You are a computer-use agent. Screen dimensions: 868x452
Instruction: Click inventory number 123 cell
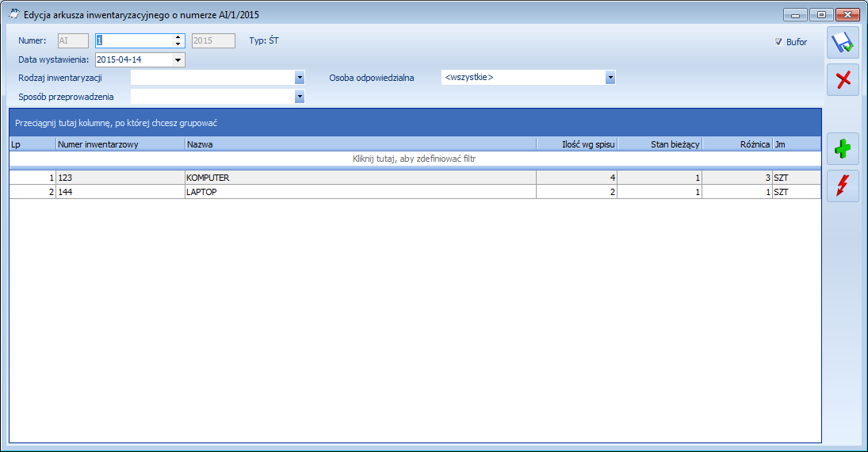tap(120, 178)
